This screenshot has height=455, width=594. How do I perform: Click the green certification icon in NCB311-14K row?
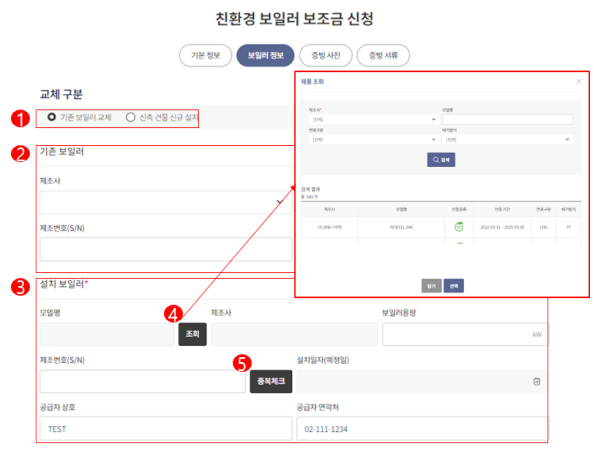tap(459, 227)
